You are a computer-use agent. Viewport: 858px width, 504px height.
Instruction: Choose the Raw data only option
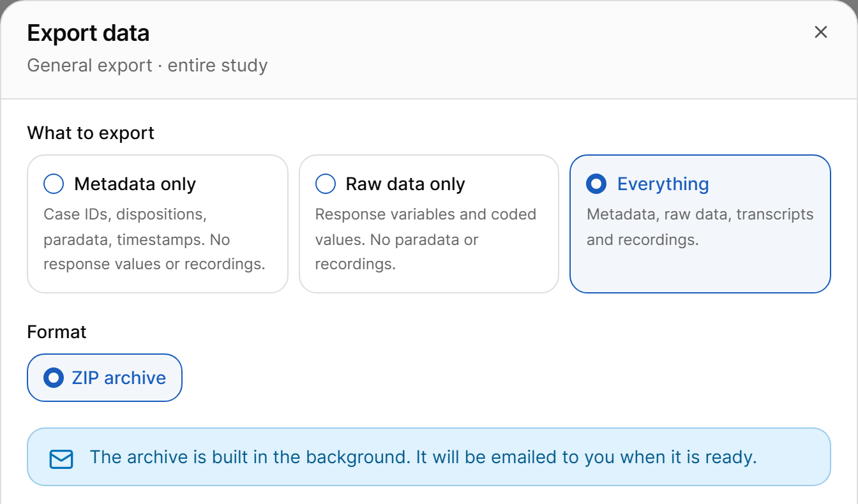[429, 224]
